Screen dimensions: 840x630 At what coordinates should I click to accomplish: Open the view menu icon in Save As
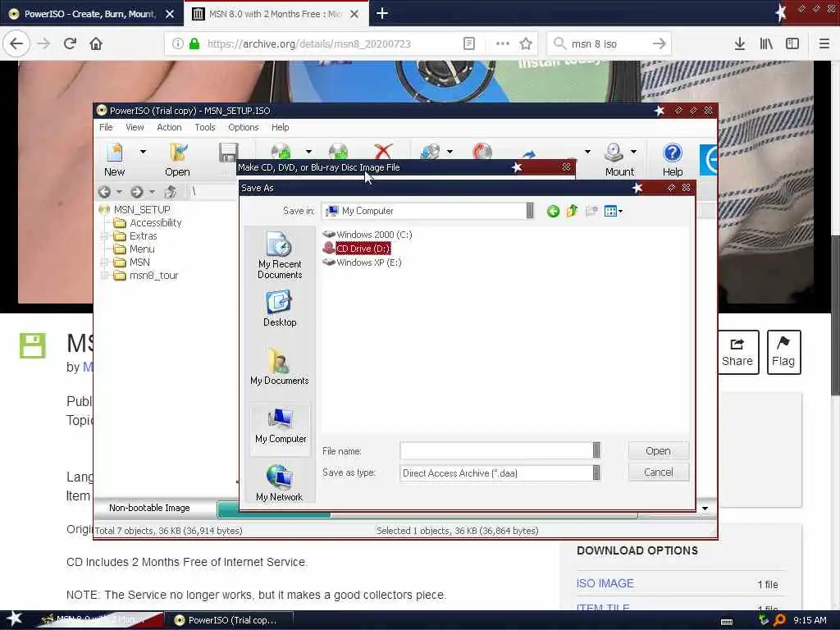click(613, 211)
